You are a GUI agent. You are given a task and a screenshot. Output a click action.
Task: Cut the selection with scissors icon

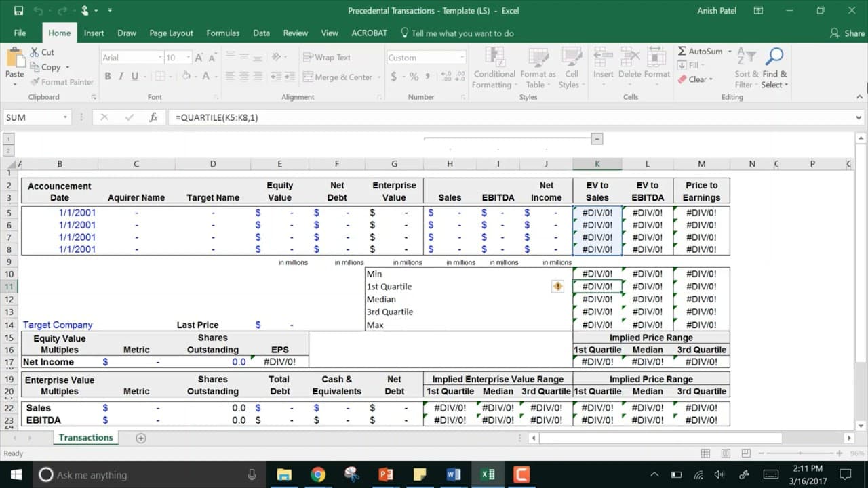(43, 52)
